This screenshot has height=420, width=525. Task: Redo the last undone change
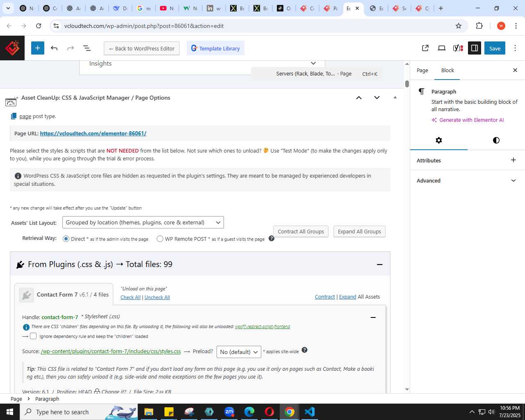pyautogui.click(x=71, y=48)
